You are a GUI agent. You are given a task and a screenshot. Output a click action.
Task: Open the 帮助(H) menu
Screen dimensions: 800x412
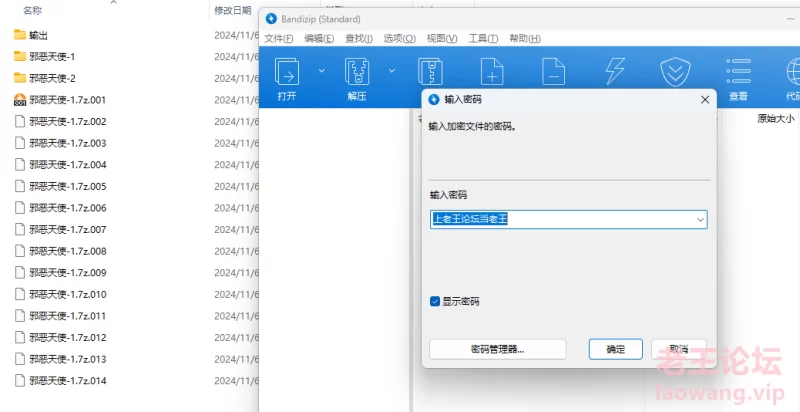pos(525,39)
